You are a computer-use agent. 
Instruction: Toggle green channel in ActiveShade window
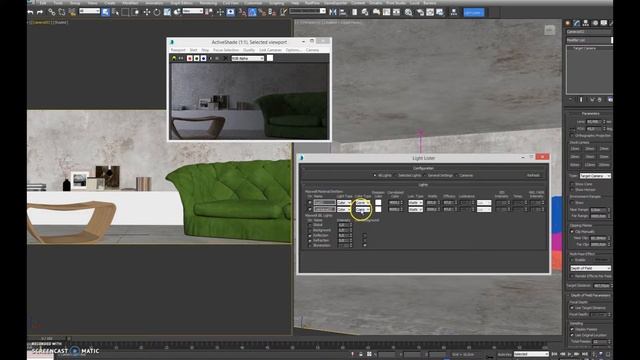click(x=196, y=58)
